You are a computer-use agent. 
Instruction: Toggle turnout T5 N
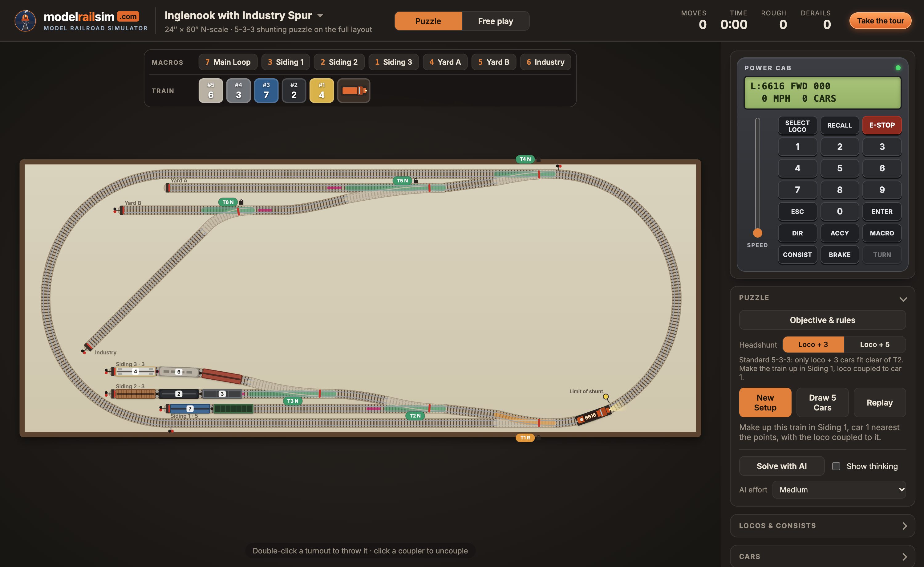[402, 181]
